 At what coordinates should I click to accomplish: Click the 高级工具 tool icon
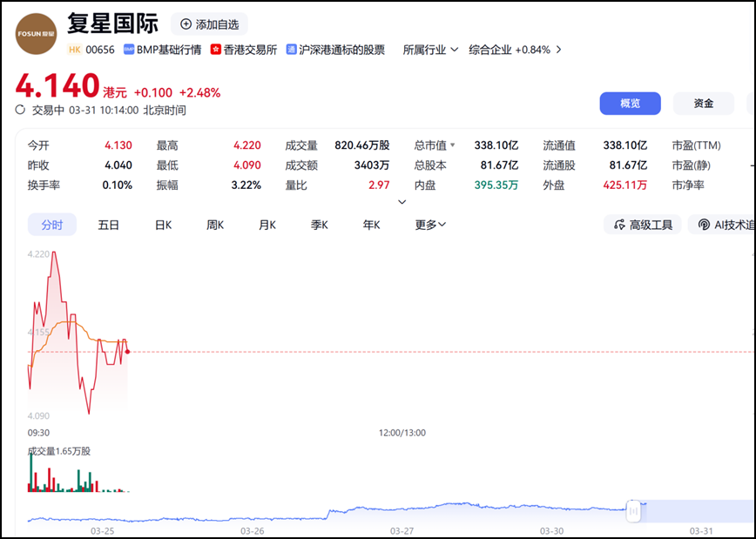click(619, 225)
